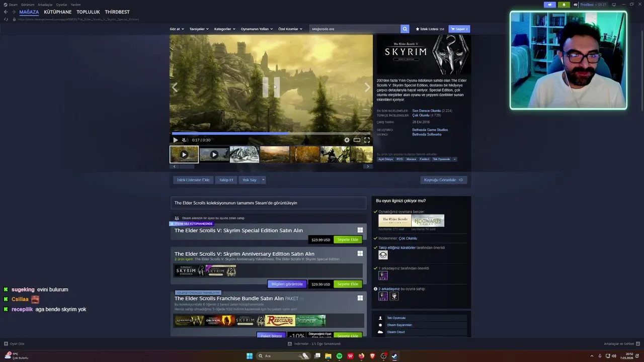
Task: Open the KÜTÜPHANE tab
Action: [57, 12]
